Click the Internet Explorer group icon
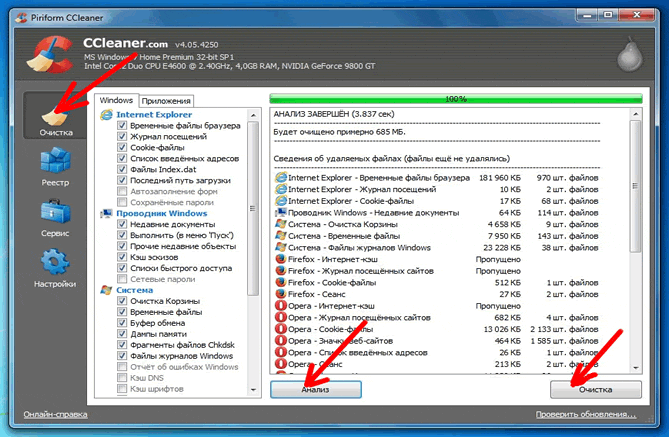 tap(106, 114)
